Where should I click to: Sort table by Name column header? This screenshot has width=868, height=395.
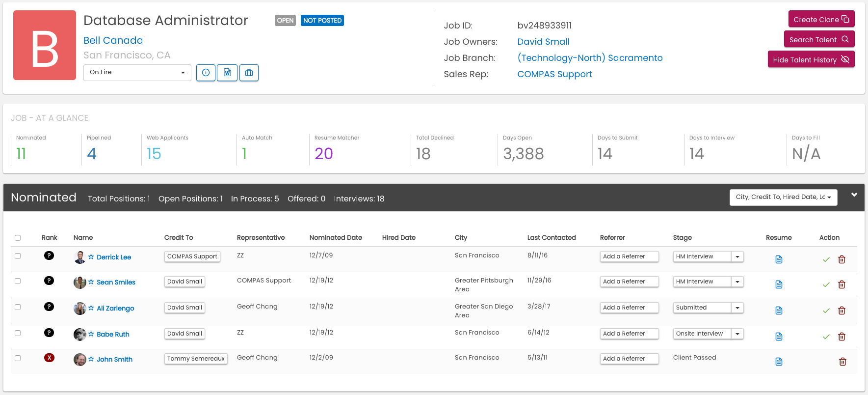point(83,238)
